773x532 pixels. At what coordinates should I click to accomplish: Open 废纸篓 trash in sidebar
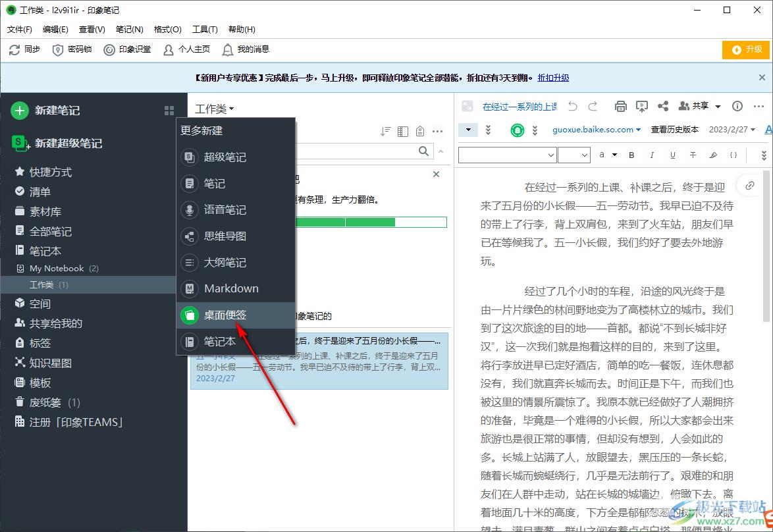[x=47, y=402]
